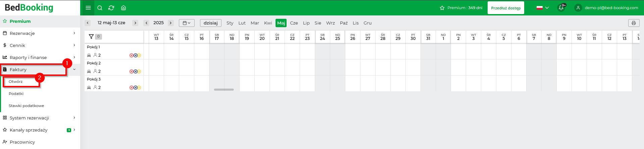Screen dimensions: 644x149
Task: Go to next year arrow after 2025
Action: [x=171, y=23]
